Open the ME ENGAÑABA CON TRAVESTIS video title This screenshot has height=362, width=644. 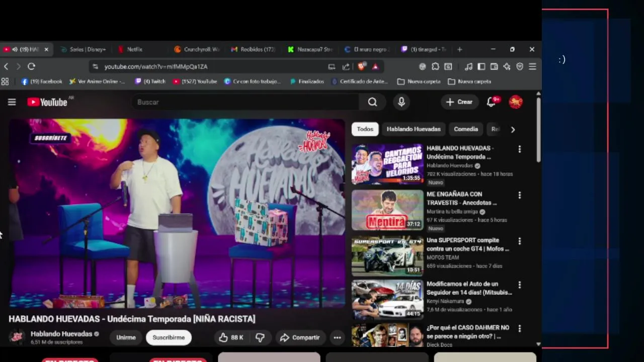(461, 198)
